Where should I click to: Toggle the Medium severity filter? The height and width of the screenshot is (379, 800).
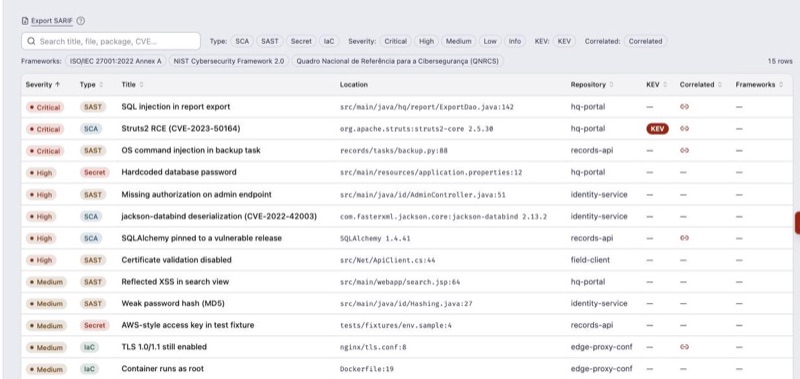[x=458, y=41]
